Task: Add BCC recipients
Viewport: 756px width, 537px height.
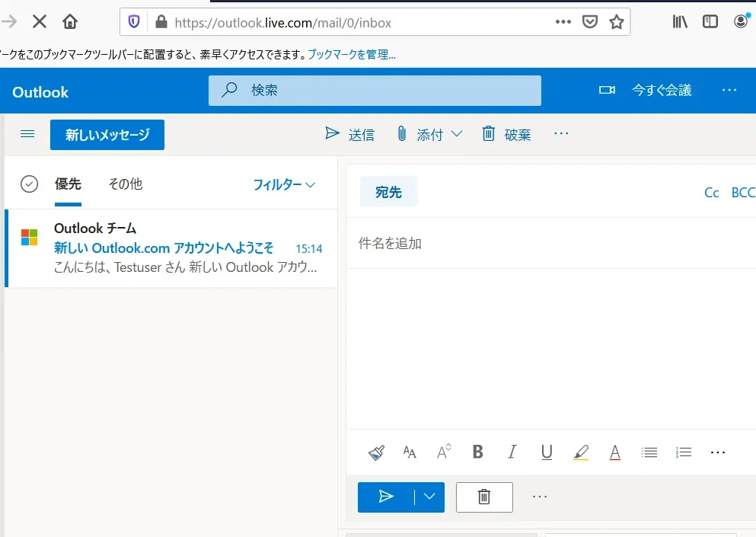Action: click(x=743, y=193)
